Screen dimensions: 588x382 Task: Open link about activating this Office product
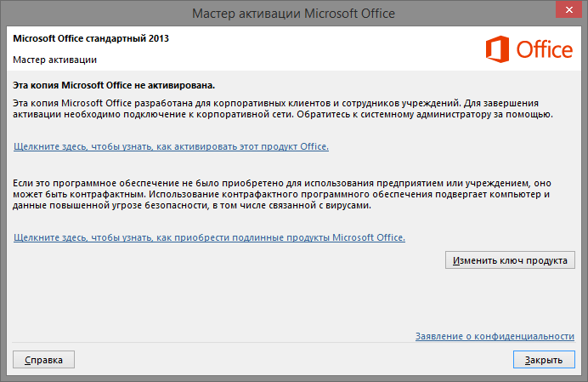171,146
